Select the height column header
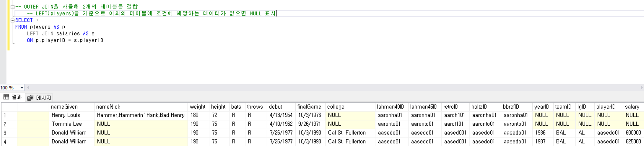The width and height of the screenshot is (644, 146). [219, 107]
